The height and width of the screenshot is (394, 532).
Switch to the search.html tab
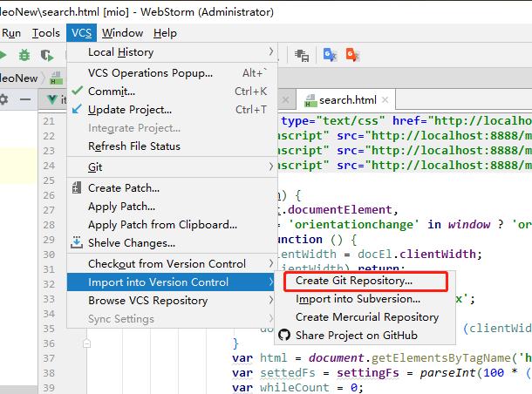[347, 100]
